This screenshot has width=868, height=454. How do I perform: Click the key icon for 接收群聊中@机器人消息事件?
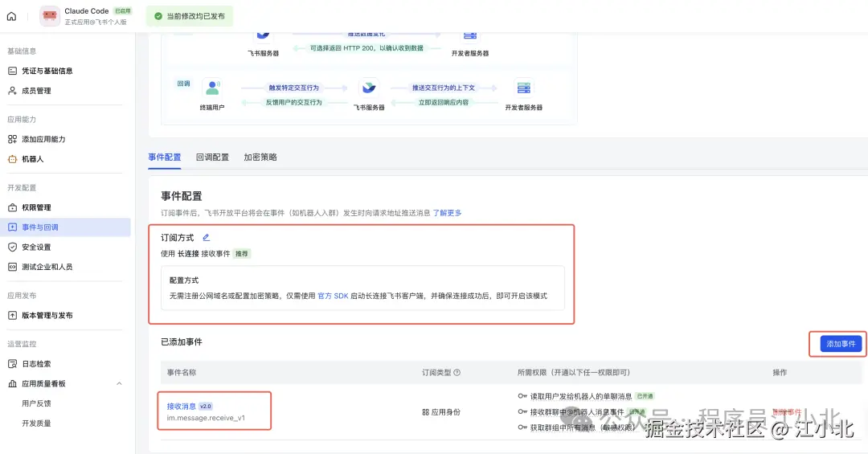click(x=522, y=412)
